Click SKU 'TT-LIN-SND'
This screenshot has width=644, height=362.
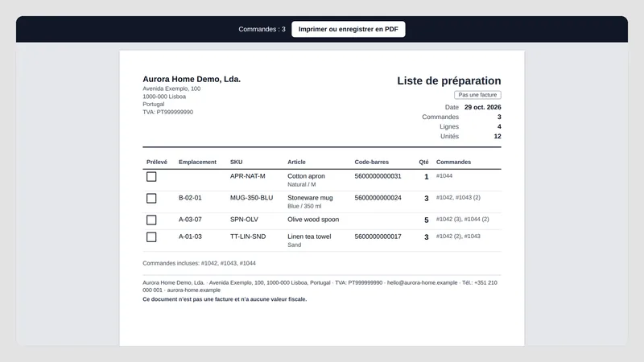pyautogui.click(x=248, y=237)
